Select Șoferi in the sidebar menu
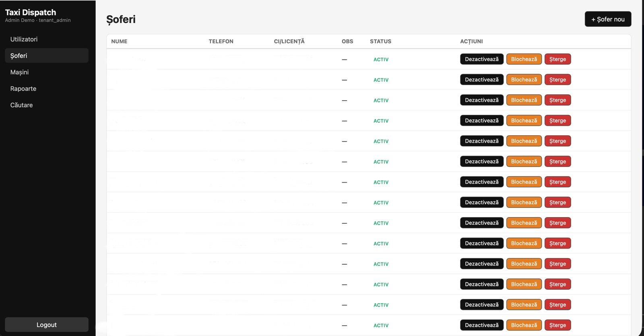Screen dimensions: 644x336 [x=19, y=56]
